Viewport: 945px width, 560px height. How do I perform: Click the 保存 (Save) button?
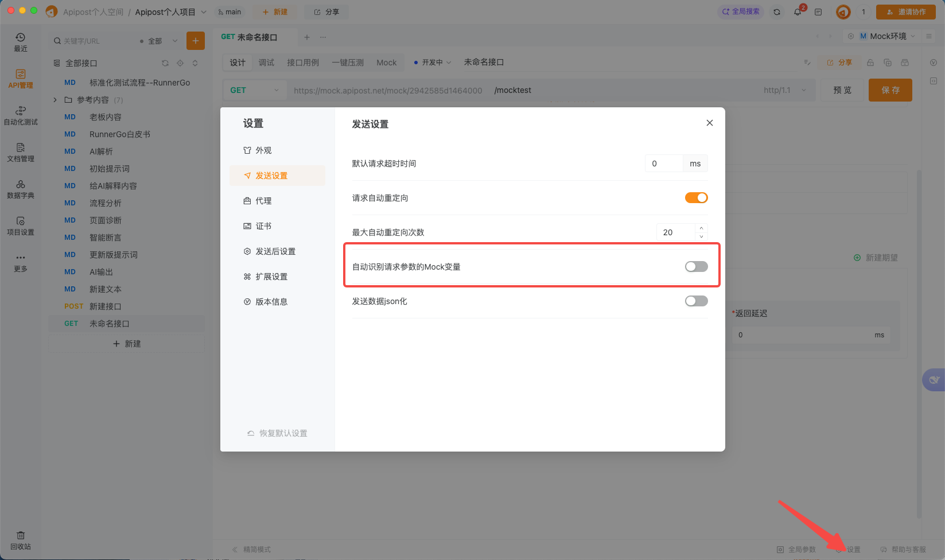(x=890, y=90)
